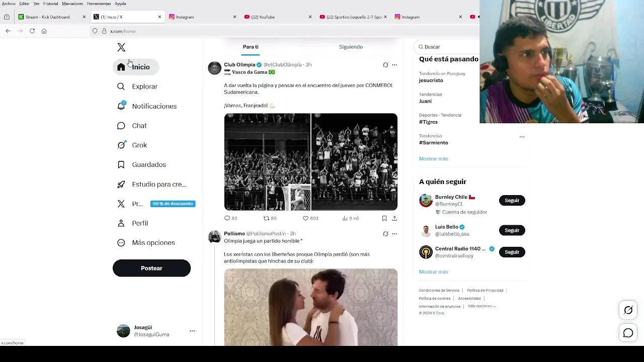This screenshot has height=362, width=644.
Task: Open the jesucristo trend
Action: point(431,80)
